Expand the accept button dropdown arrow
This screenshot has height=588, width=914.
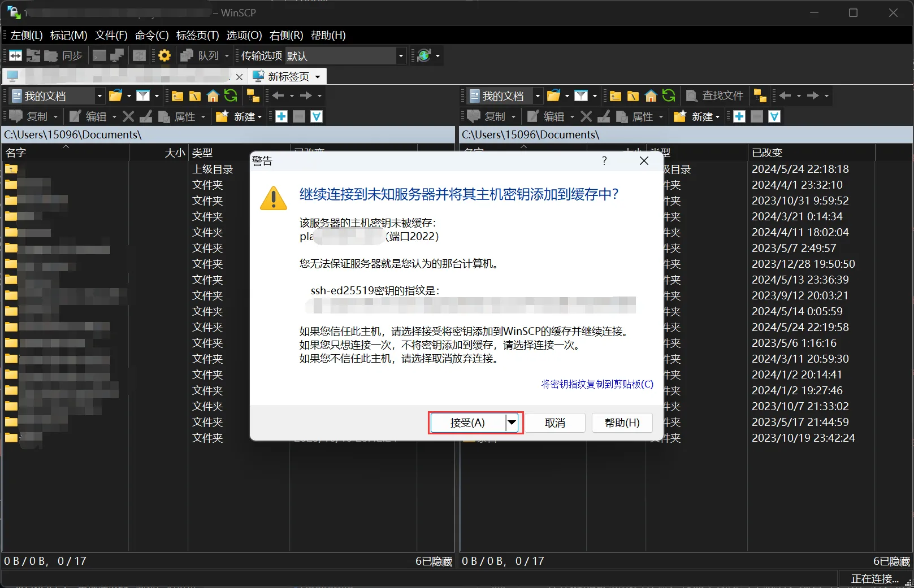[x=512, y=423]
